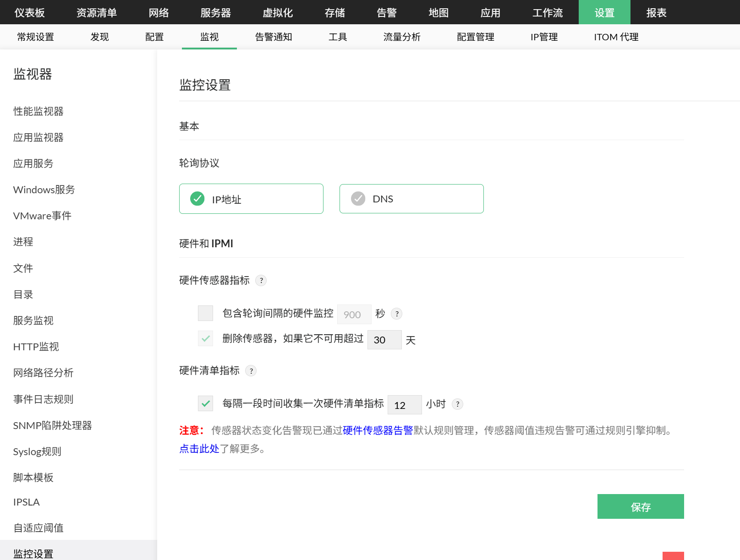
Task: Click the 12 hours input field
Action: pyautogui.click(x=405, y=405)
